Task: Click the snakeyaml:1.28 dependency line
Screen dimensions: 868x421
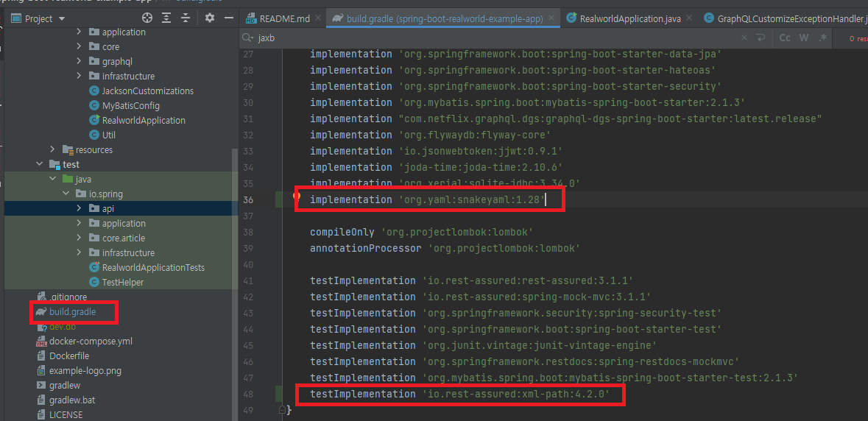Action: point(428,199)
